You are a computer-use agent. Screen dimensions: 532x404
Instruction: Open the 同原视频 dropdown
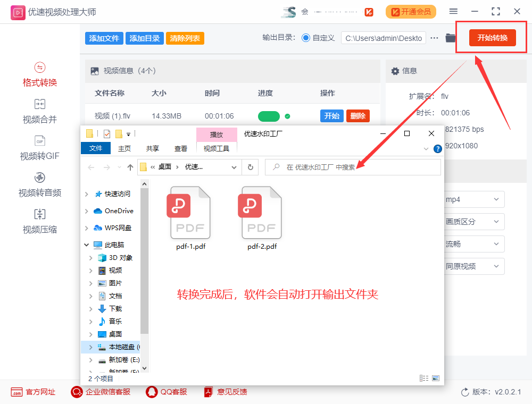[475, 266]
